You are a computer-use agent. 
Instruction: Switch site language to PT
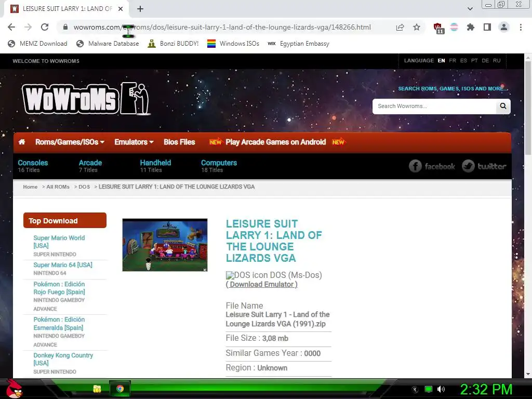(x=474, y=60)
